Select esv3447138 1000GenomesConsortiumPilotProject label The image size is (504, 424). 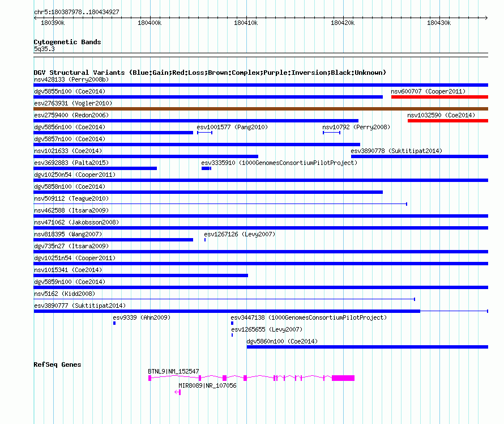click(x=309, y=317)
